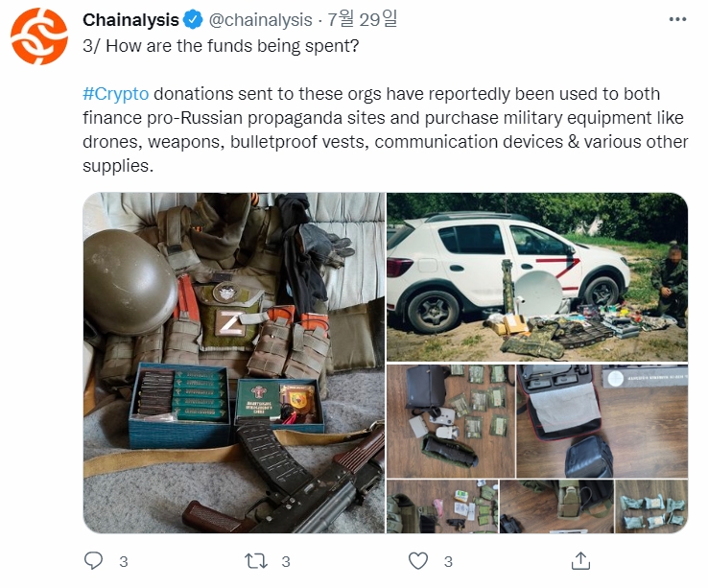View the photo with green packets on floor
This screenshot has width=708, height=588.
[x=451, y=421]
